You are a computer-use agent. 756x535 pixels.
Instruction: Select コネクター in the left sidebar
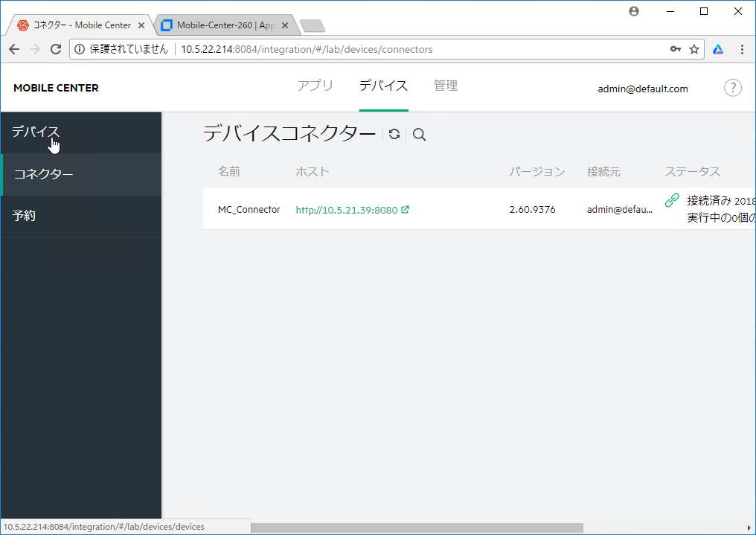81,174
